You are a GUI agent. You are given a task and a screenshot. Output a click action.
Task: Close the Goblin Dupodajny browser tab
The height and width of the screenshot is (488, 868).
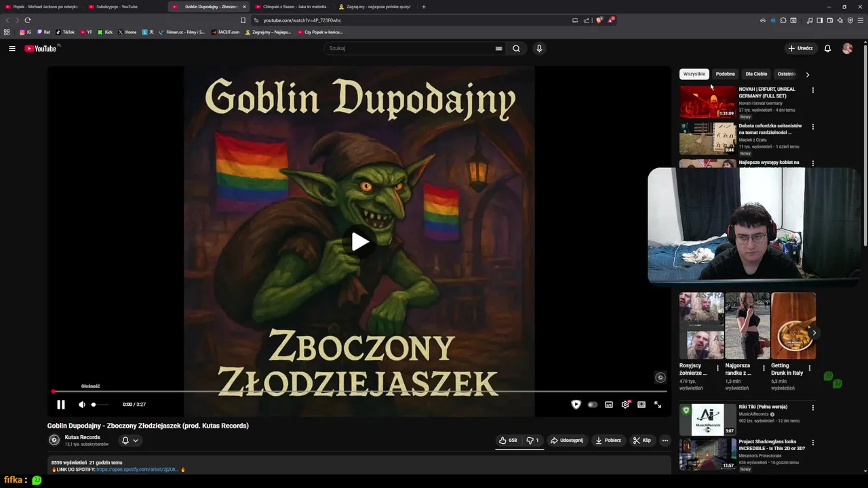pos(244,7)
